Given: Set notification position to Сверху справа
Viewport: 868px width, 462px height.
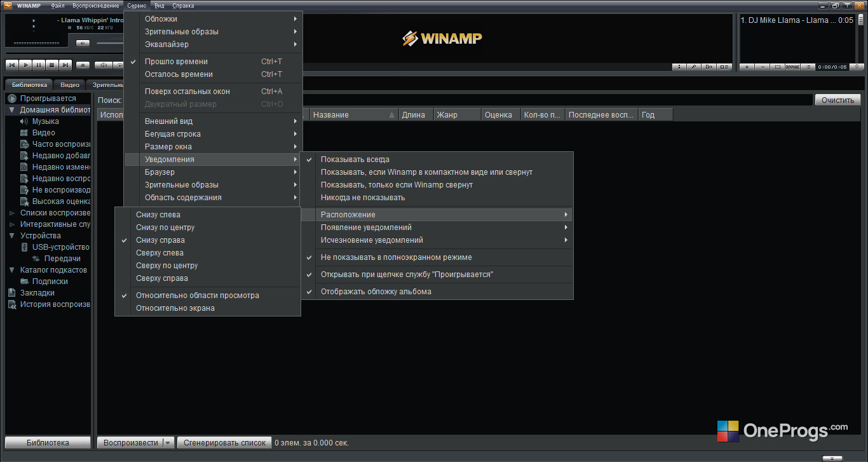Looking at the screenshot, I should click(x=208, y=278).
